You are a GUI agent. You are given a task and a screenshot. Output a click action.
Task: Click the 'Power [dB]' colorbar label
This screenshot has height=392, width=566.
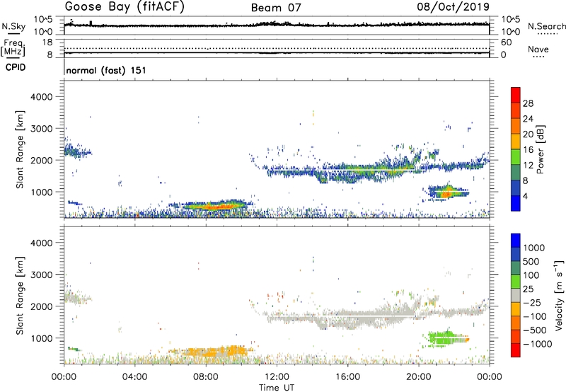[x=541, y=149]
